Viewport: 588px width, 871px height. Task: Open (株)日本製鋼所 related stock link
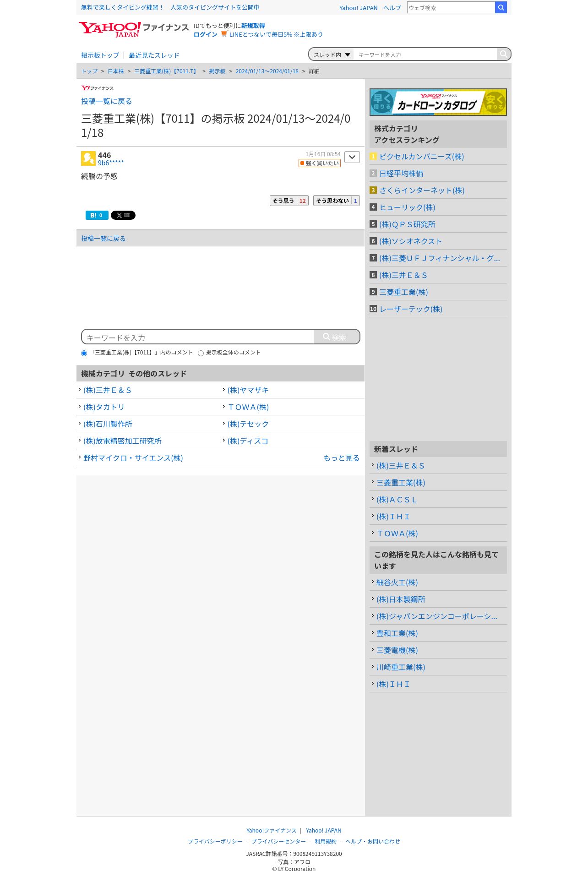point(401,599)
